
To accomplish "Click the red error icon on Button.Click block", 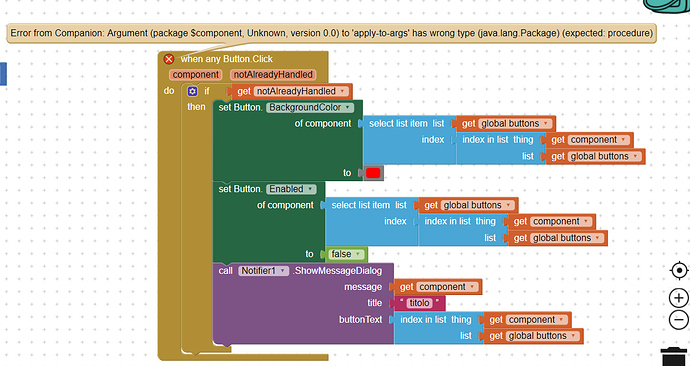I will point(169,59).
